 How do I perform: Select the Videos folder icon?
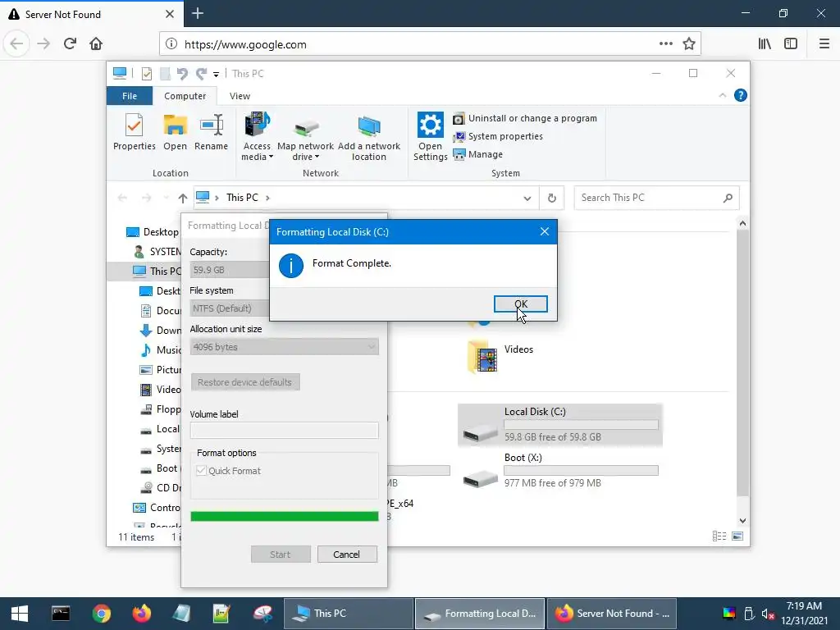point(483,356)
